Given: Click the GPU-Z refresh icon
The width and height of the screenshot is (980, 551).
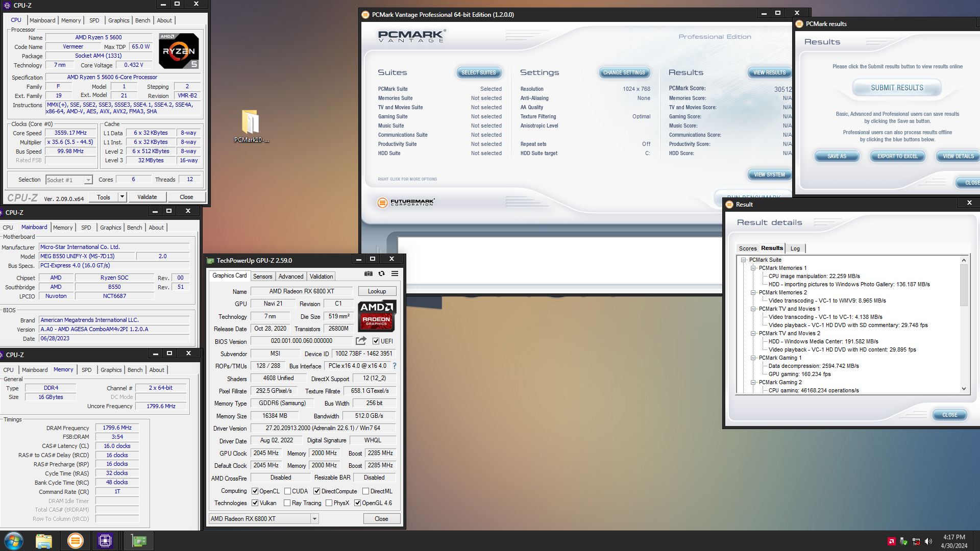Looking at the screenshot, I should coord(381,273).
